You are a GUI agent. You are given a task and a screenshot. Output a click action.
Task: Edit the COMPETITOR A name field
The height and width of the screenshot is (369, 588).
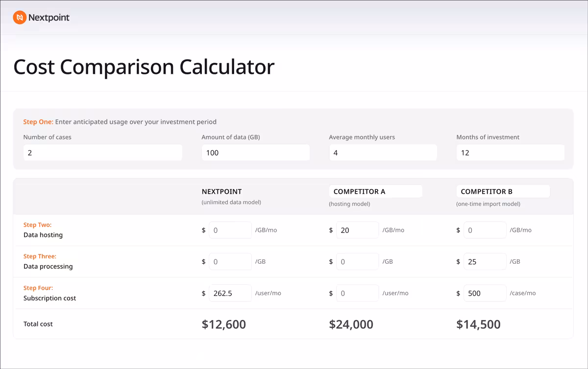(376, 191)
